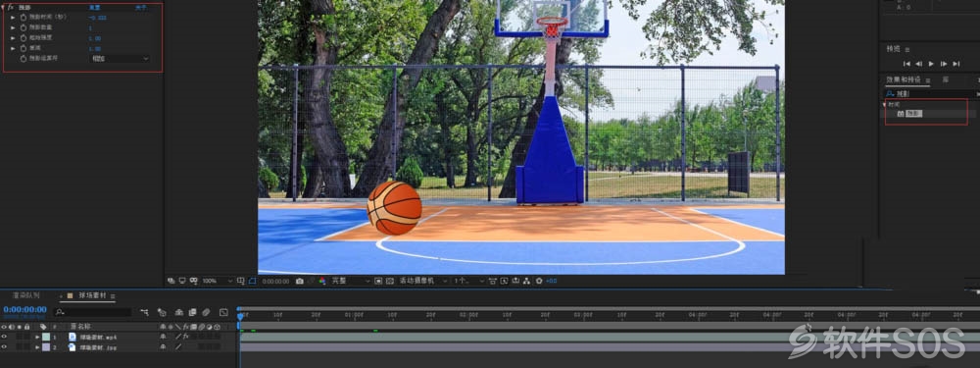Viewport: 980px width, 368px height.
Task: Click the graph editor icon in the timeline
Action: coord(223,312)
